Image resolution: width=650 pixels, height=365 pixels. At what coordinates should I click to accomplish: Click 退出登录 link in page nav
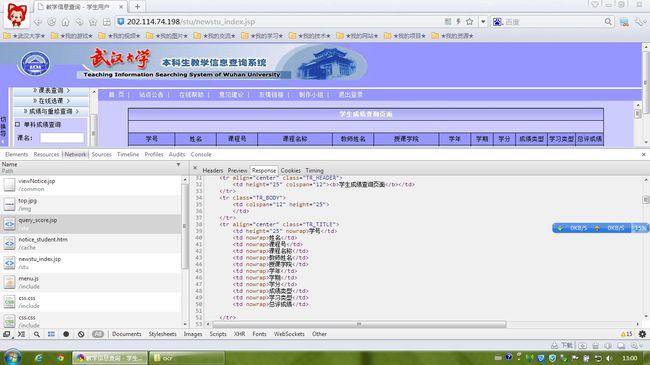pos(351,95)
